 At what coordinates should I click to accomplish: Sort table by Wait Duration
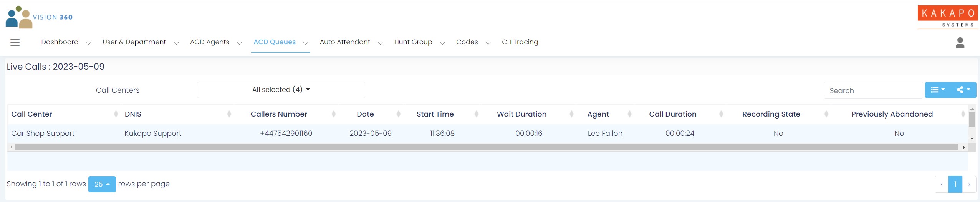point(521,114)
